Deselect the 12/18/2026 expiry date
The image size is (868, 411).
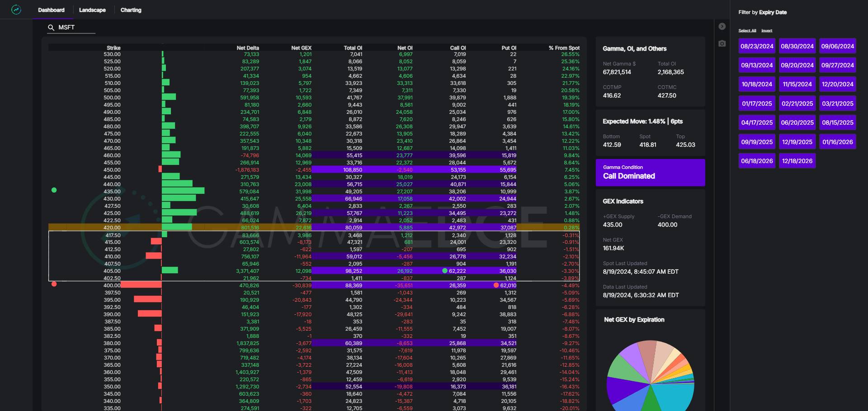pyautogui.click(x=797, y=161)
